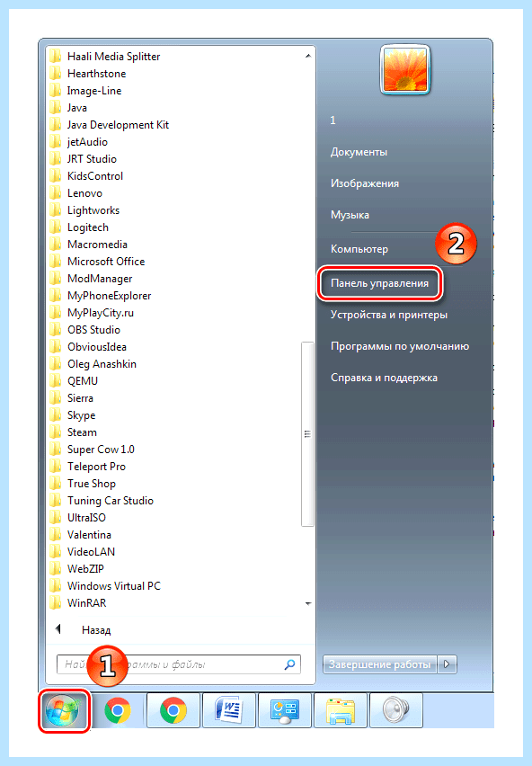The width and height of the screenshot is (532, 766).
Task: Open the Microsoft Word taskbar icon
Action: tap(229, 711)
